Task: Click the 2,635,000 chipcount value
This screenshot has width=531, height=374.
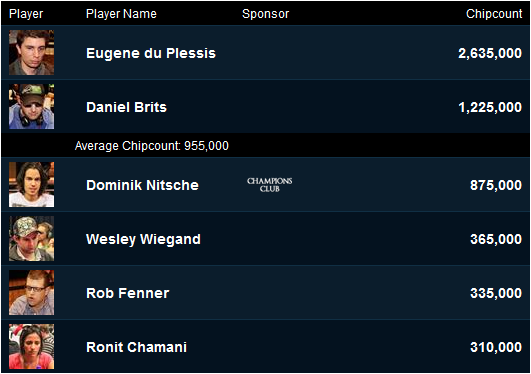Action: pyautogui.click(x=490, y=53)
